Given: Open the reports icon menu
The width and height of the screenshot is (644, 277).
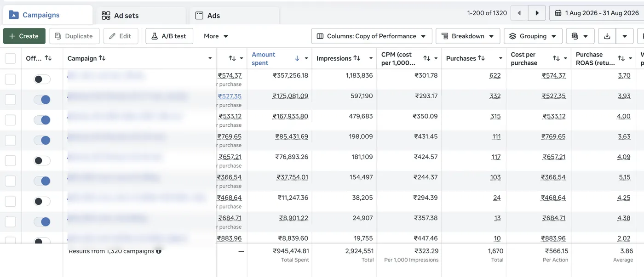Looking at the screenshot, I should coord(580,36).
